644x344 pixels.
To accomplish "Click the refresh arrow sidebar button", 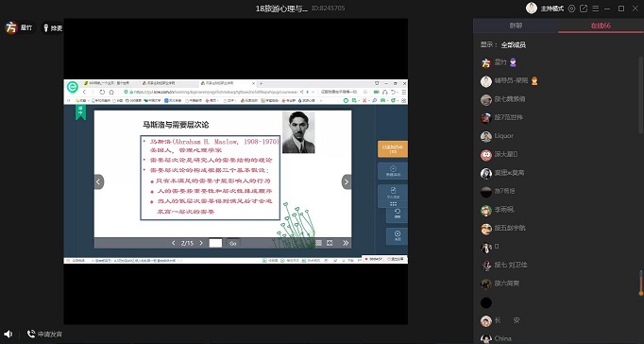I will pos(398,214).
